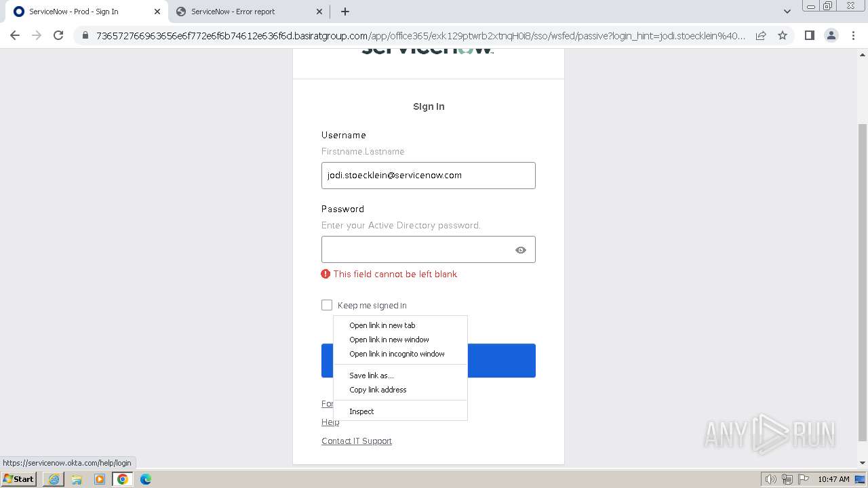Click the volume speaker tray icon

pyautogui.click(x=771, y=479)
